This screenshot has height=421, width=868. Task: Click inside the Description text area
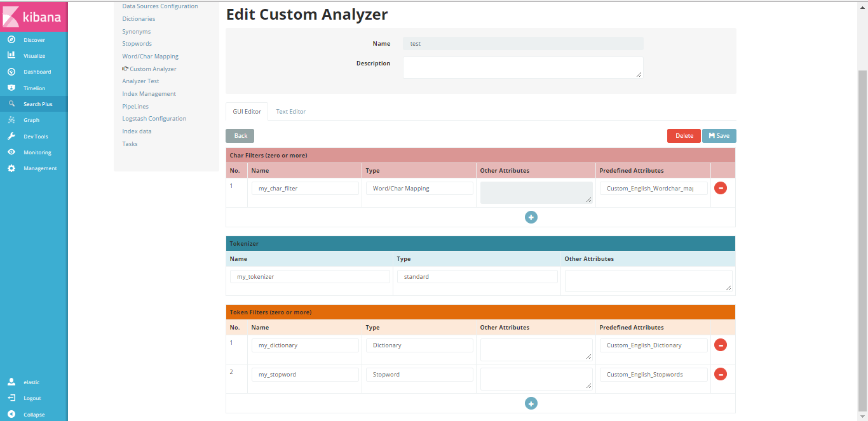click(522, 67)
